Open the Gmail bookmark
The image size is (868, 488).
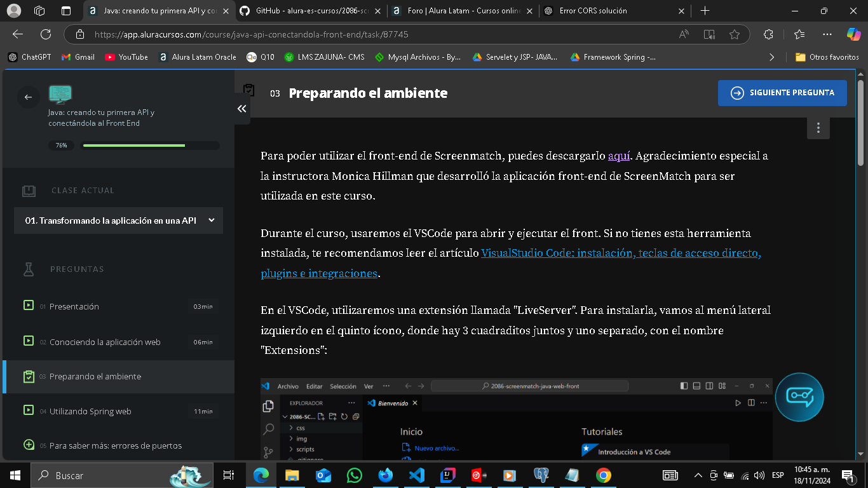click(78, 57)
